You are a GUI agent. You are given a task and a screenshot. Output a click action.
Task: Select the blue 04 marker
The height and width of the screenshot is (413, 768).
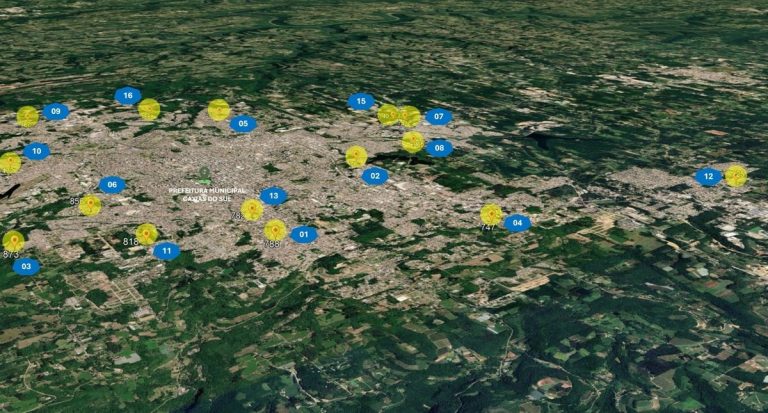click(x=516, y=223)
